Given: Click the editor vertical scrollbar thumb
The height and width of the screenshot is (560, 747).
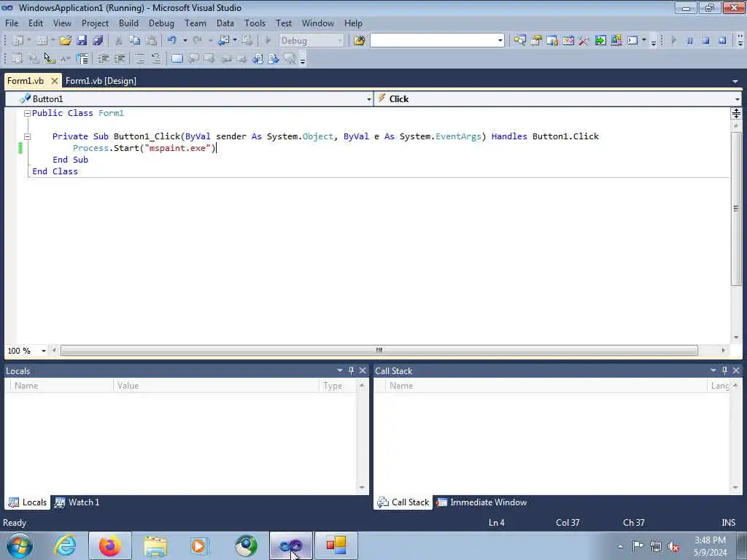Looking at the screenshot, I should pos(736,209).
